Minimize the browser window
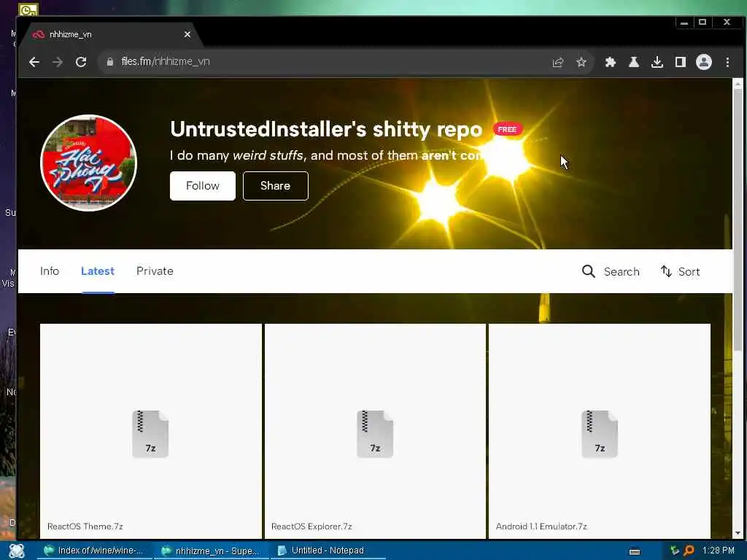The width and height of the screenshot is (747, 560). click(684, 23)
